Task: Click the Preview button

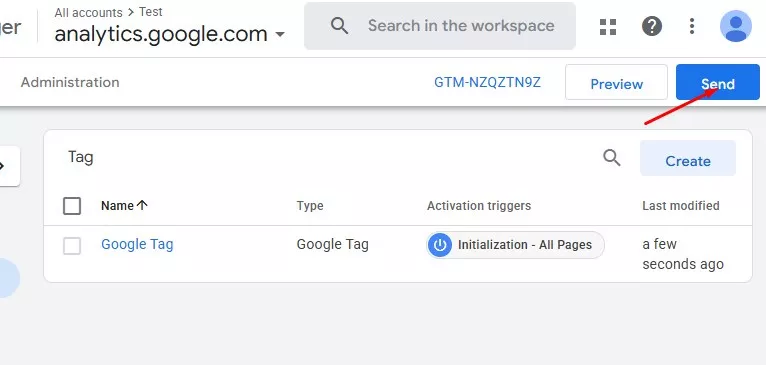Action: coord(617,82)
